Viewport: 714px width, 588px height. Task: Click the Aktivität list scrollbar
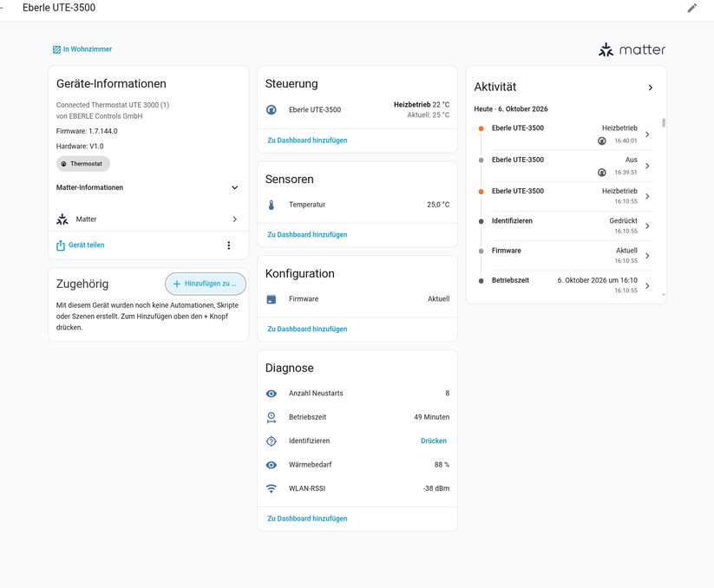pyautogui.click(x=664, y=123)
